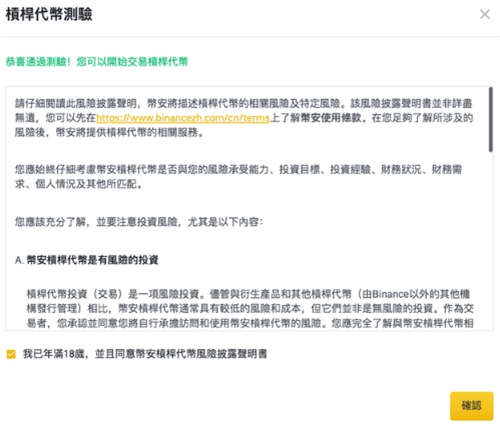The width and height of the screenshot is (500, 425).
Task: Click the line 您應該充分了解，並要注意投資風險
Action: pos(139,222)
